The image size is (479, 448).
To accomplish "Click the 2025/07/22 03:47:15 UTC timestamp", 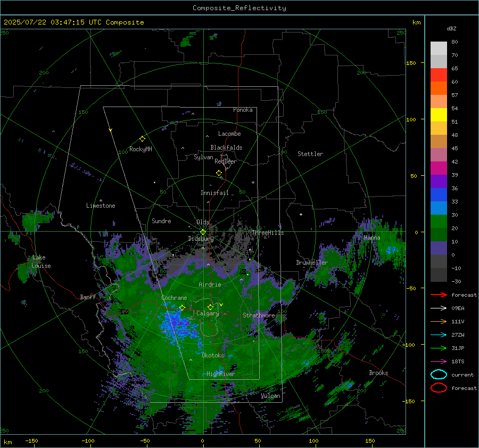I will pos(73,22).
